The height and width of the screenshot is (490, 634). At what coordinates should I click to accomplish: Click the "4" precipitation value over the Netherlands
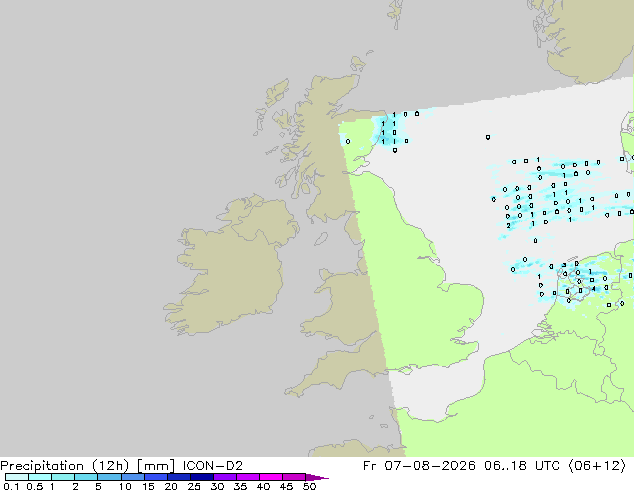tap(594, 289)
